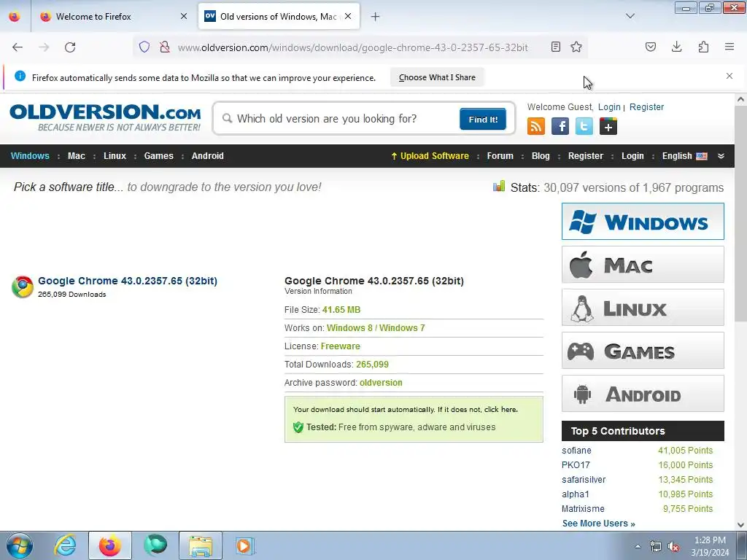
Task: Open contributor PKO17's profile
Action: pos(576,465)
